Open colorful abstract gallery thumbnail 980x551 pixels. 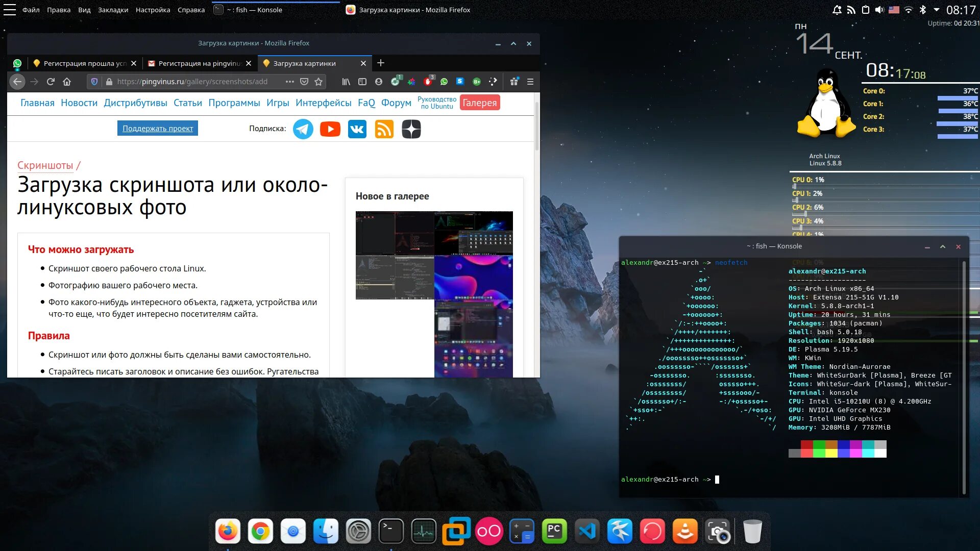[x=474, y=278]
